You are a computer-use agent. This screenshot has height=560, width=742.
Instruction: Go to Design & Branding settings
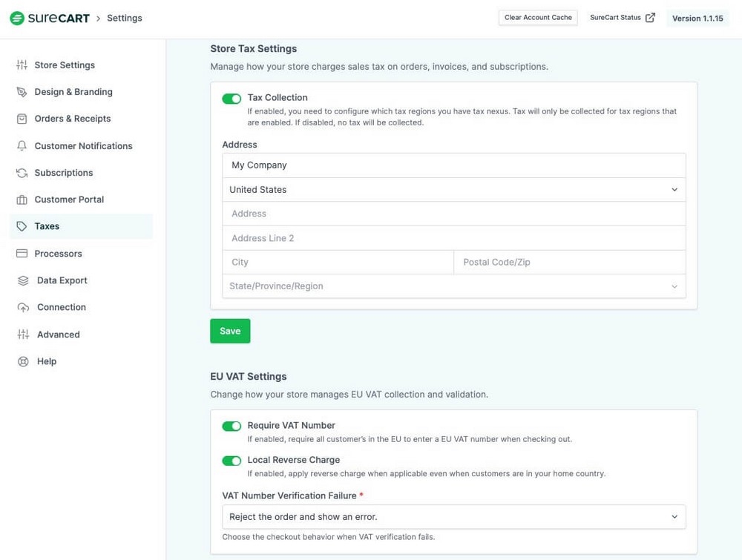pyautogui.click(x=81, y=92)
